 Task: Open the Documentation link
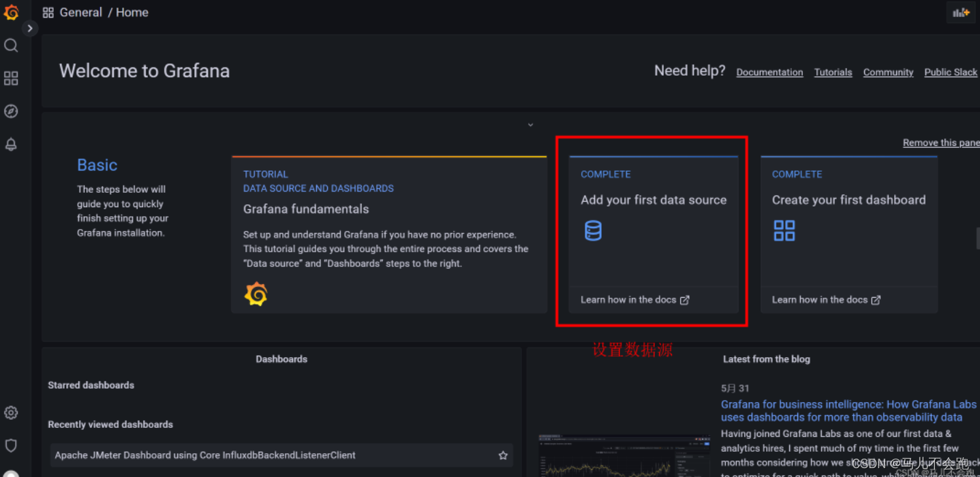tap(769, 72)
